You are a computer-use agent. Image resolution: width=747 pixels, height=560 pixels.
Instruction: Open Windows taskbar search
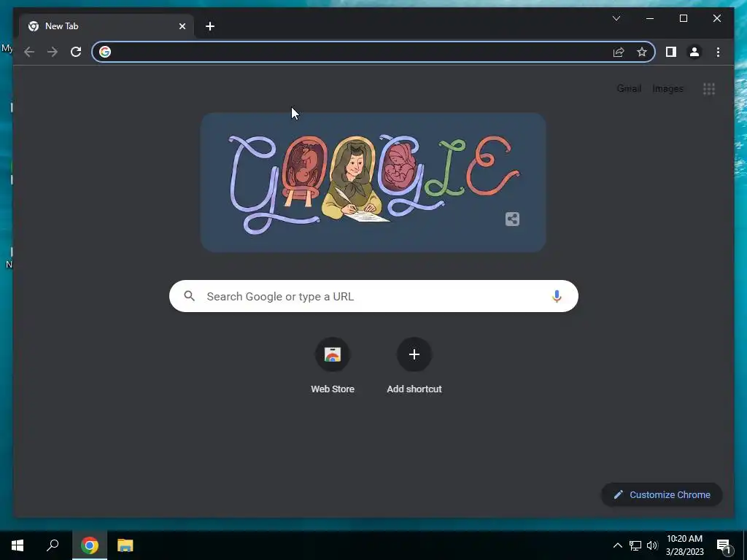[x=53, y=545]
